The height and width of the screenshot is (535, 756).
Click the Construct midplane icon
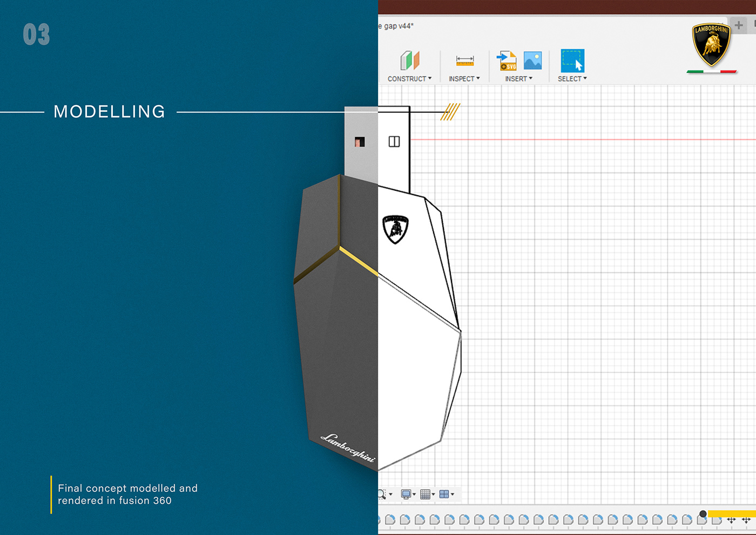pos(410,61)
